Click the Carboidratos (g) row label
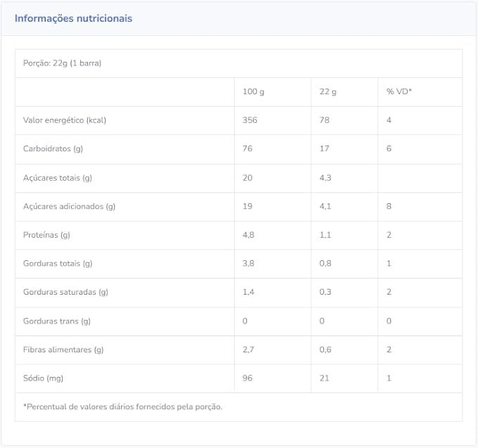Image resolution: width=478 pixels, height=448 pixels. tap(53, 148)
